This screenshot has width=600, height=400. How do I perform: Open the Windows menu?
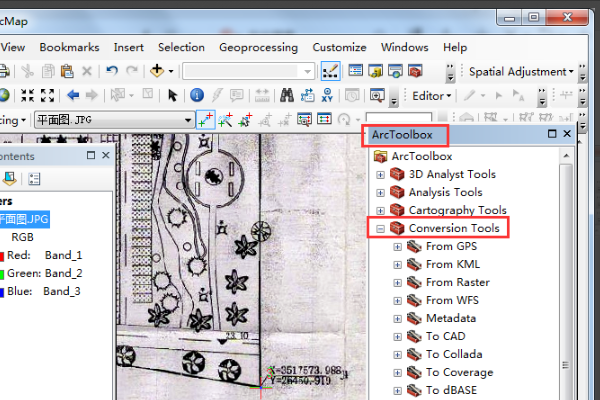pyautogui.click(x=404, y=47)
